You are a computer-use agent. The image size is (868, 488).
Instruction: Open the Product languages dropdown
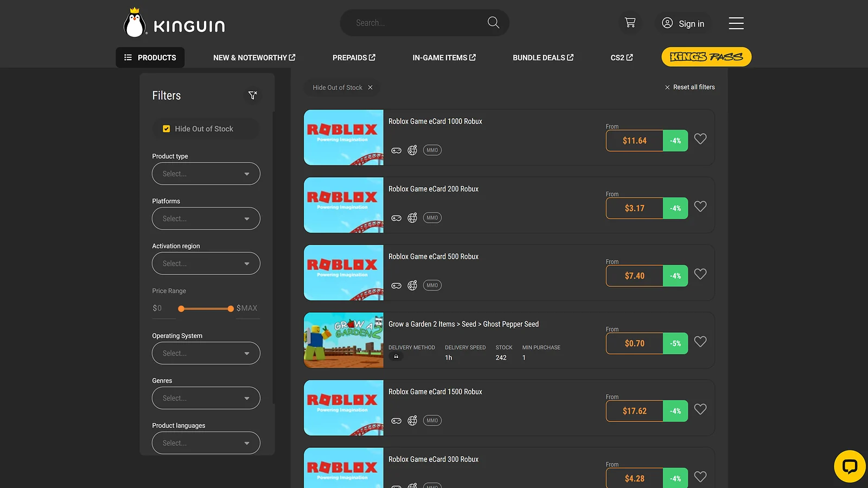[206, 443]
